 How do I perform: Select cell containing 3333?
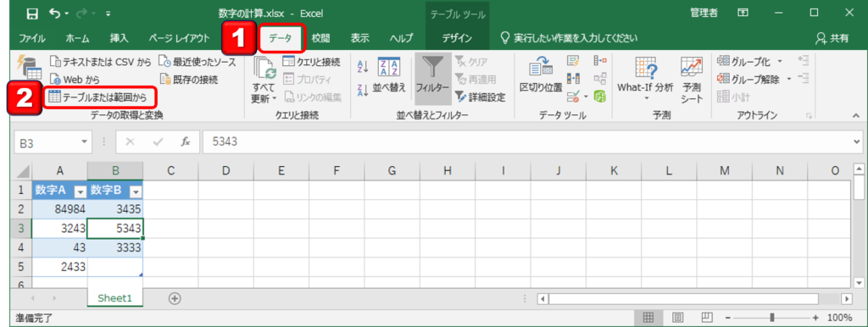pyautogui.click(x=115, y=248)
